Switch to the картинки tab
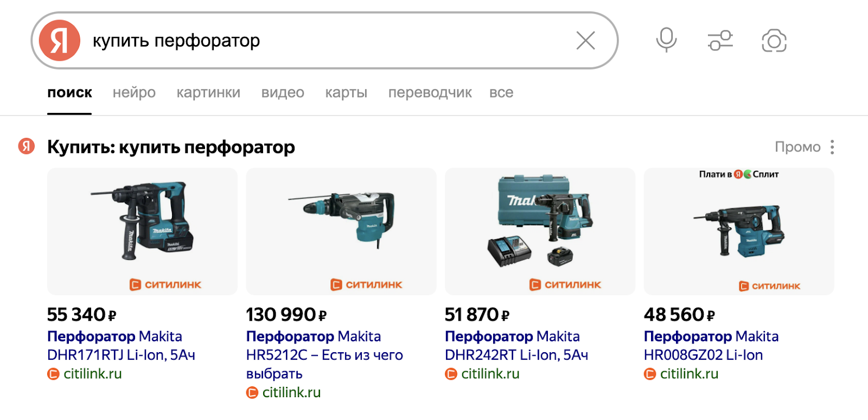 208,93
